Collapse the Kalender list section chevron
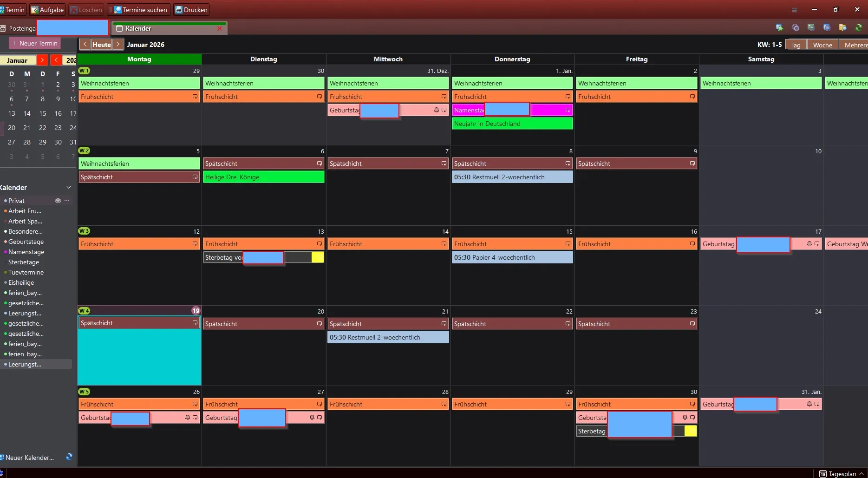The height and width of the screenshot is (478, 868). 69,187
